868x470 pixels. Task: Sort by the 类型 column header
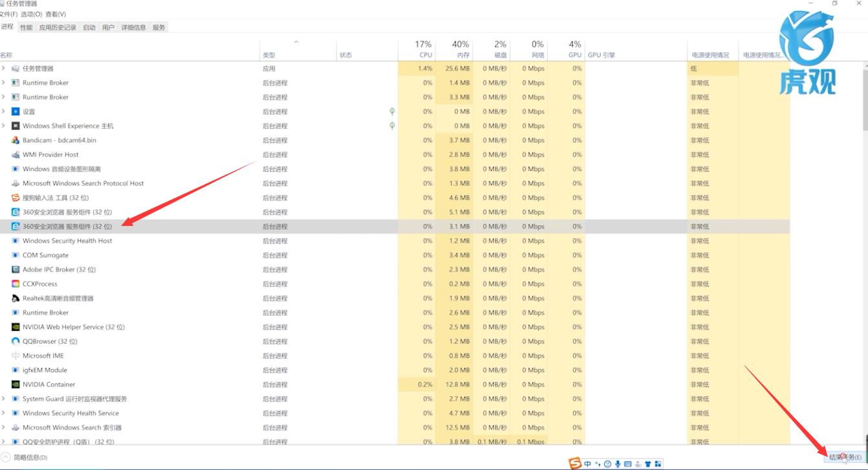tap(298, 49)
